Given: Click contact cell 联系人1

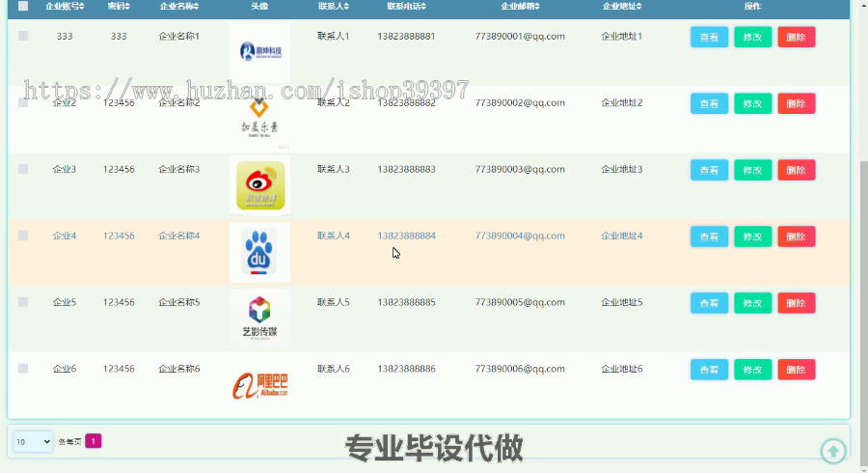Looking at the screenshot, I should tap(334, 36).
